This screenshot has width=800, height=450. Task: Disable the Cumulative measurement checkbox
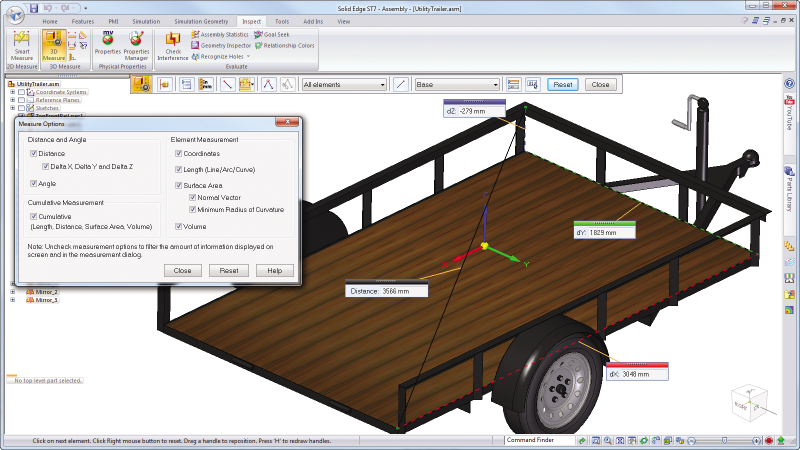(x=34, y=216)
